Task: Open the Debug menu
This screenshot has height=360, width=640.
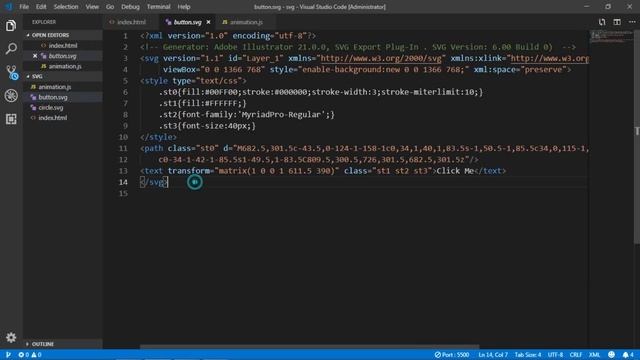Action: pos(130,7)
